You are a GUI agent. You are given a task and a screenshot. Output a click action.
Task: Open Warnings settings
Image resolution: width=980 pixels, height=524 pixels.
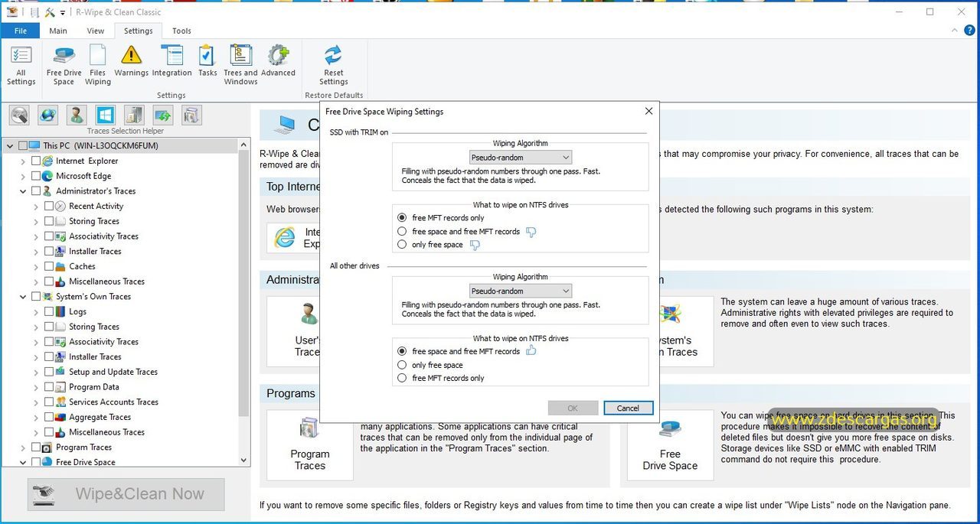(x=131, y=61)
